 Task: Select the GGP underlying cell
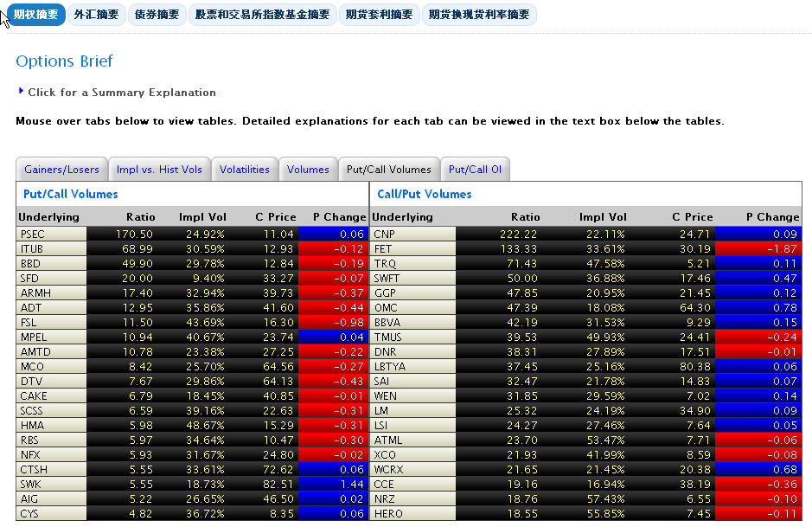pyautogui.click(x=412, y=292)
